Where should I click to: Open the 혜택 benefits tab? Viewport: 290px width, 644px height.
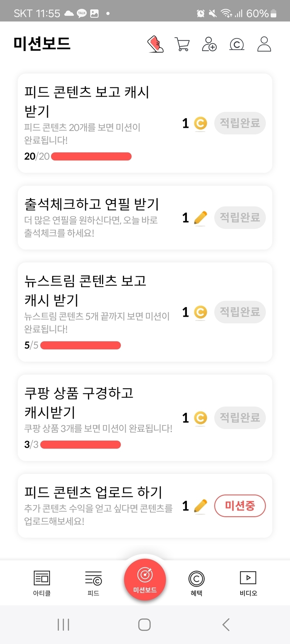click(196, 583)
